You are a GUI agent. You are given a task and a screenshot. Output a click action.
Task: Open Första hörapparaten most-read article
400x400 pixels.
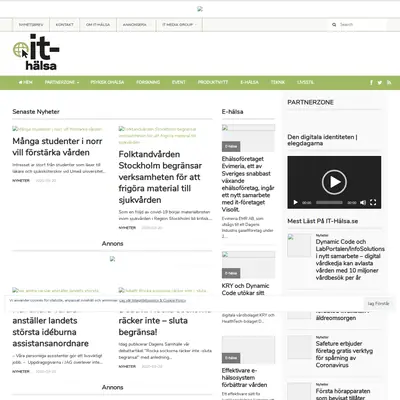tap(343, 394)
